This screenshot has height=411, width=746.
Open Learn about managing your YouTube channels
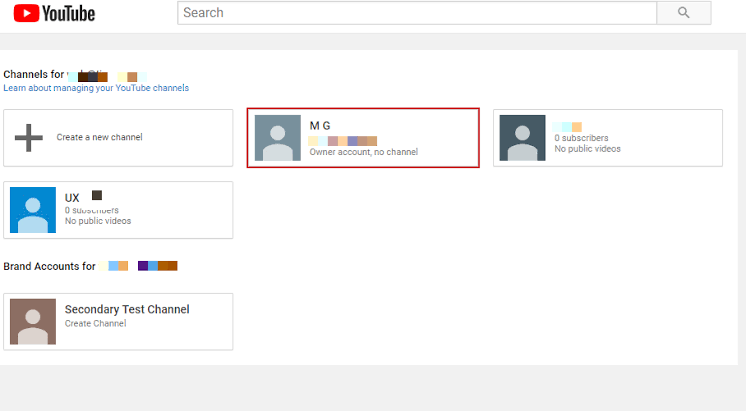[x=96, y=88]
